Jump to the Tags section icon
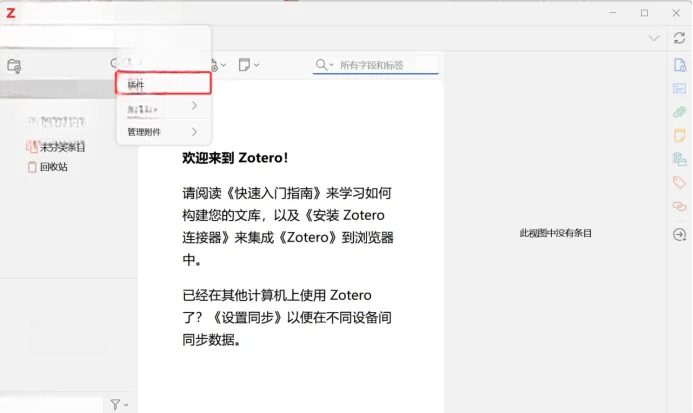This screenshot has height=413, width=693. tap(679, 183)
